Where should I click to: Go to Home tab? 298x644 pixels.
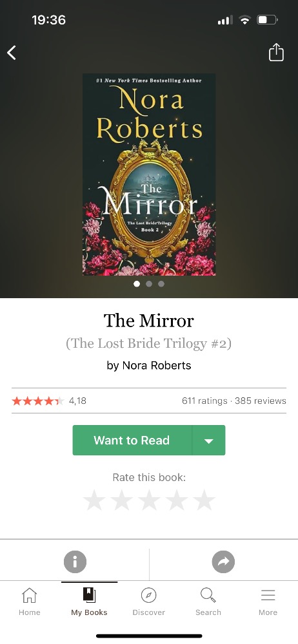coord(29,601)
